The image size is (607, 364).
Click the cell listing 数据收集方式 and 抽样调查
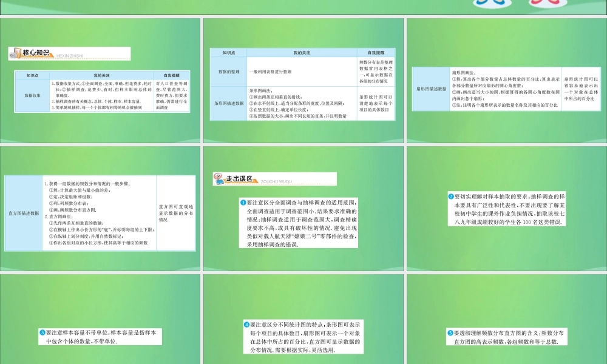(x=101, y=95)
